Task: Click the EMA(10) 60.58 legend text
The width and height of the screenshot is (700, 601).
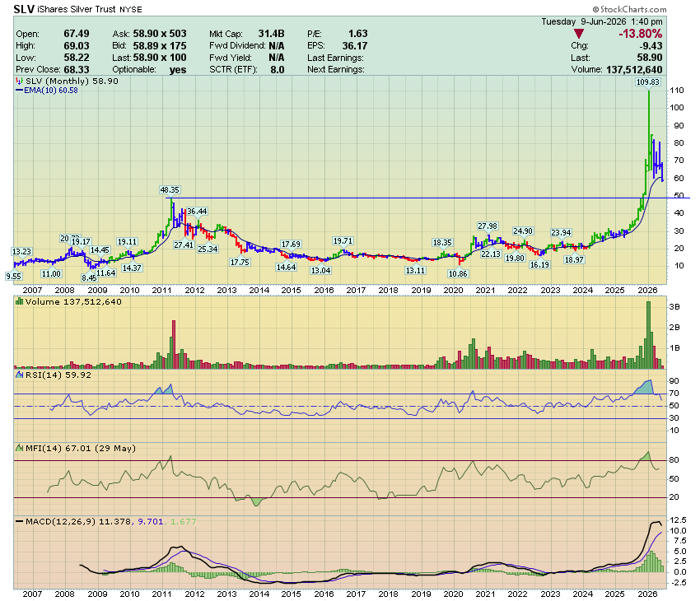Action: tap(51, 90)
